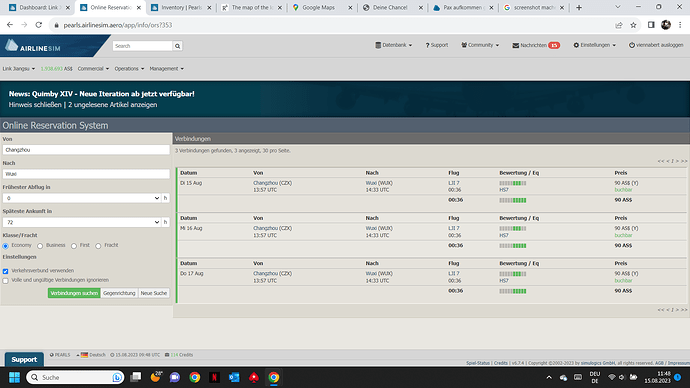Click the buchbar link for Di 15 Aug flight

pos(623,190)
